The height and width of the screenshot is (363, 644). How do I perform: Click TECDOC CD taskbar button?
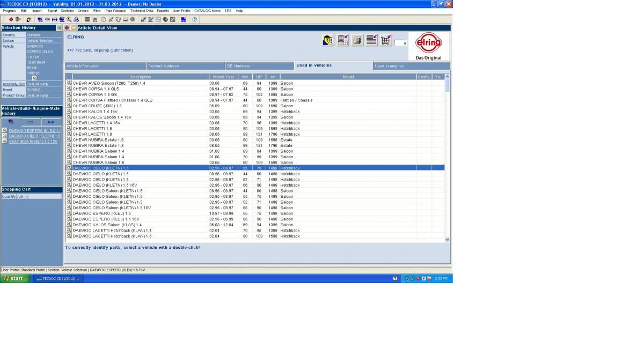57,279
